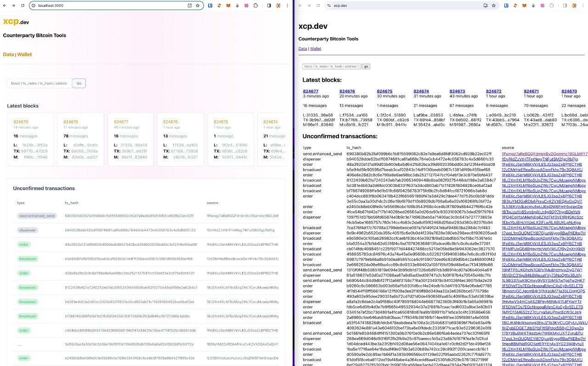
Task: Bookmark the xcp.dev page with the star
Action: point(494,6)
